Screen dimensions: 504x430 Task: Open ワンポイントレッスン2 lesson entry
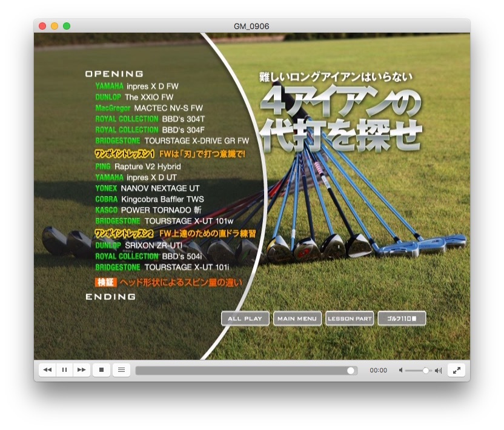coord(175,233)
